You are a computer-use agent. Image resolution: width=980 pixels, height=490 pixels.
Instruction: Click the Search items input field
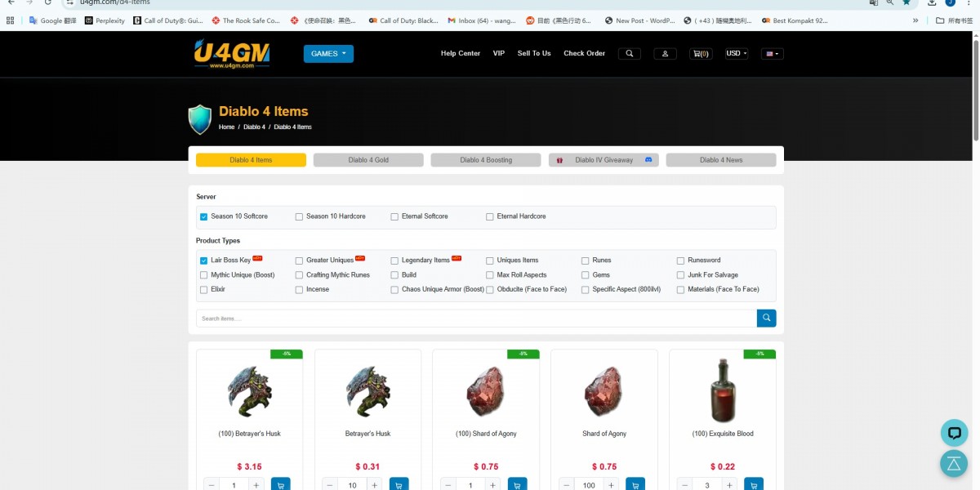point(475,318)
